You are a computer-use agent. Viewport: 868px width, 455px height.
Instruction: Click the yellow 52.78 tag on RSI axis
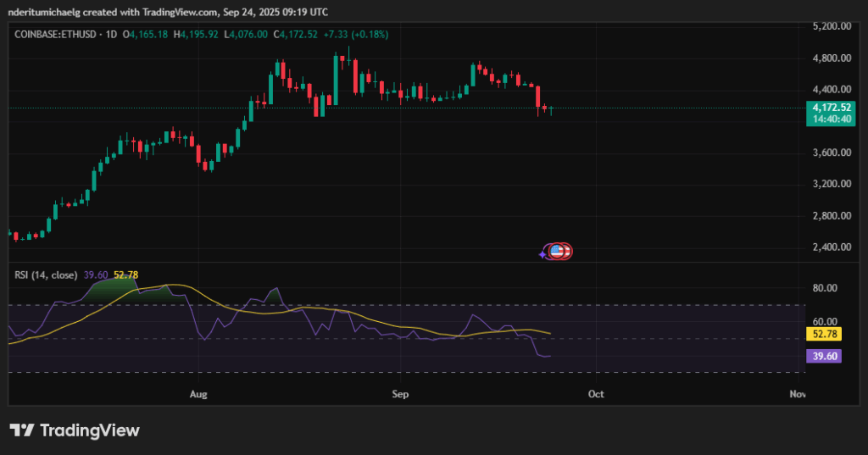pyautogui.click(x=824, y=334)
